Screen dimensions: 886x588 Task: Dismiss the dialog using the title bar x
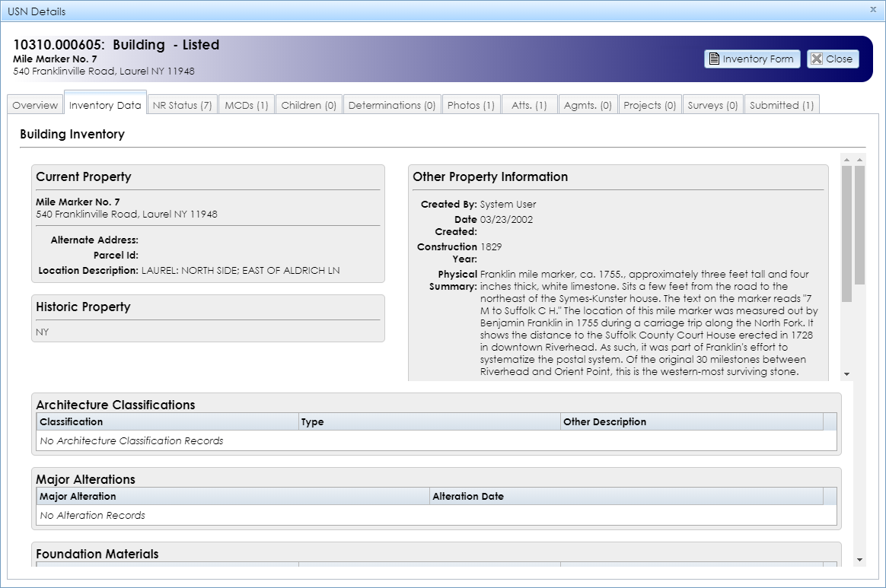(x=872, y=10)
